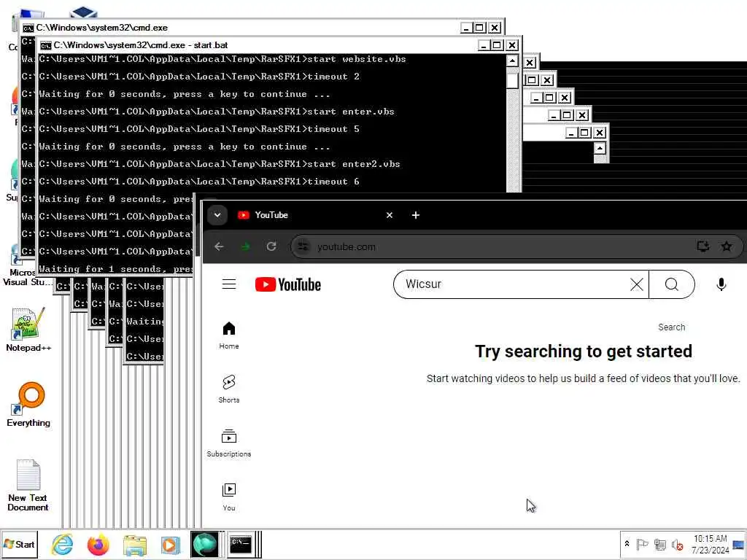This screenshot has width=747, height=560.
Task: Show hidden system tray icons
Action: click(627, 544)
